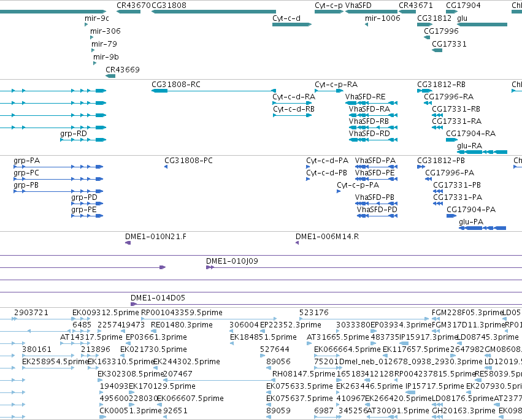The width and height of the screenshot is (522, 420).
Task: Open the mir-79 feature label
Action: (x=104, y=44)
